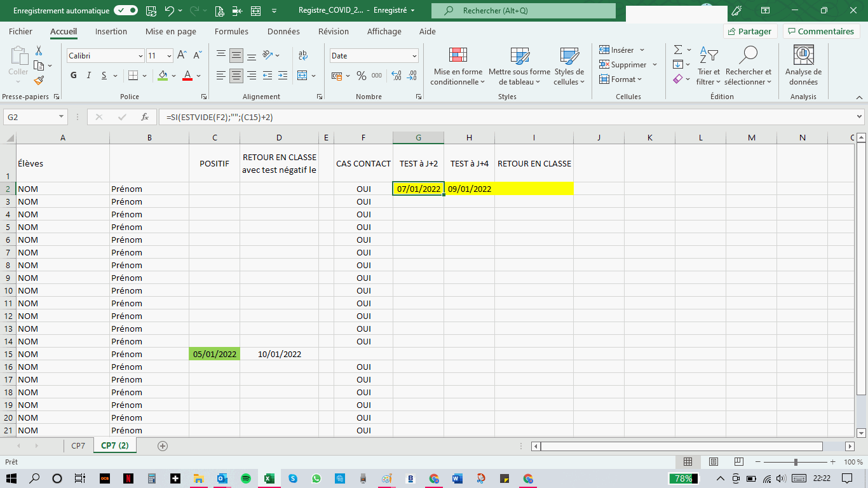
Task: Click the zoom slider handle
Action: coord(796,462)
